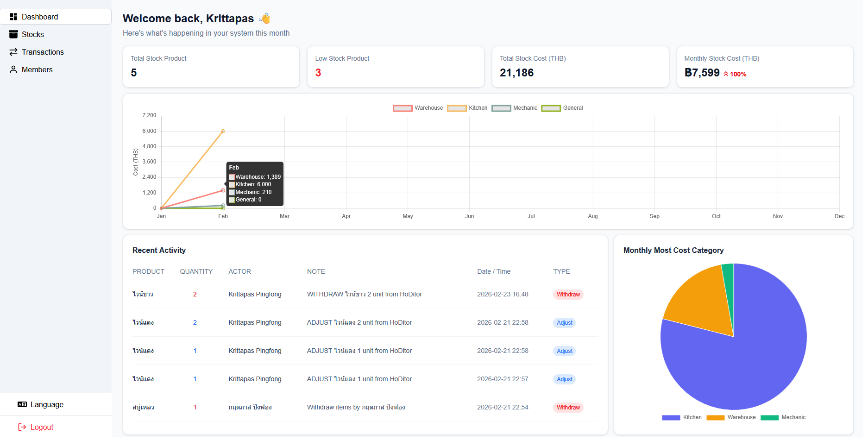
Task: Click the Dashboard grid icon
Action: coord(13,17)
